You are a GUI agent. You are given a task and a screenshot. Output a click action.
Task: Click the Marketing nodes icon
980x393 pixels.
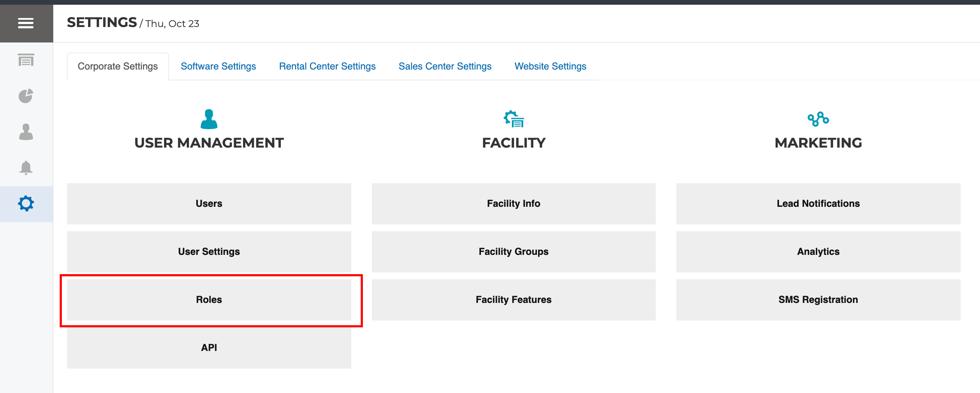pos(818,119)
